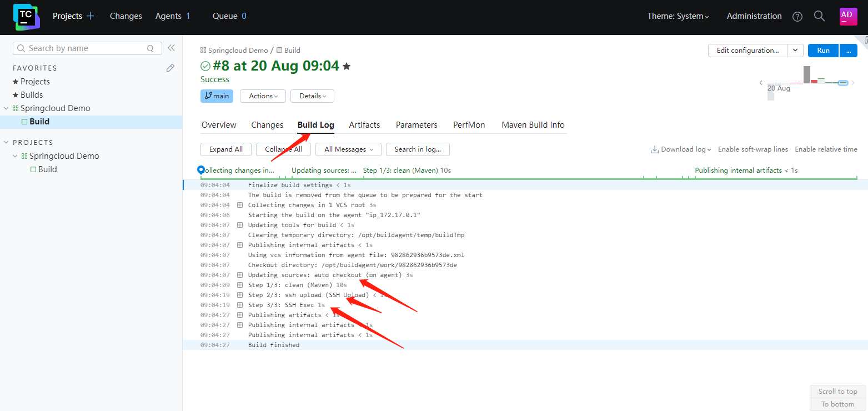Click the main branch label

pyautogui.click(x=217, y=96)
